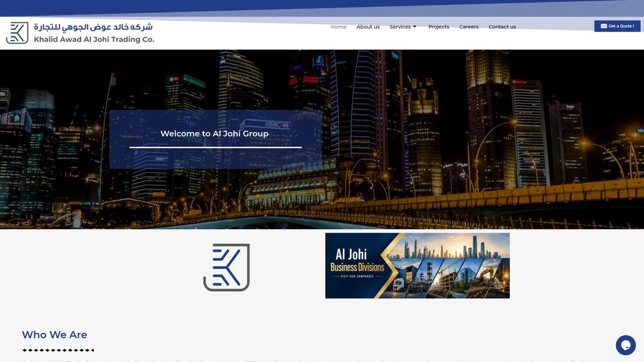Click the Khalid Awad Al Johi Trading Co. text
Viewport: 644px width, 362px height.
tap(94, 39)
